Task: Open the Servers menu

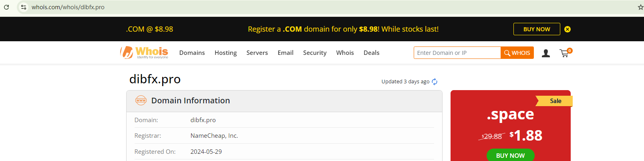Action: click(x=257, y=53)
